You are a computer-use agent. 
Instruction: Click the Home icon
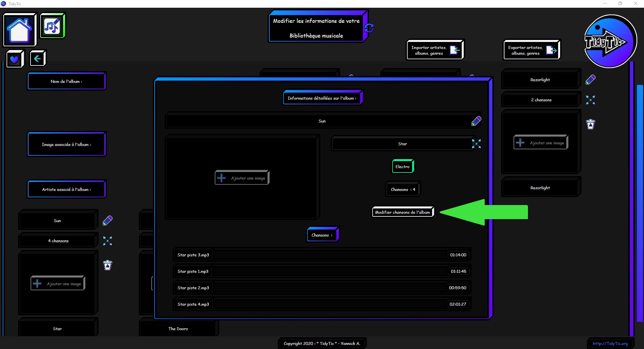click(19, 30)
